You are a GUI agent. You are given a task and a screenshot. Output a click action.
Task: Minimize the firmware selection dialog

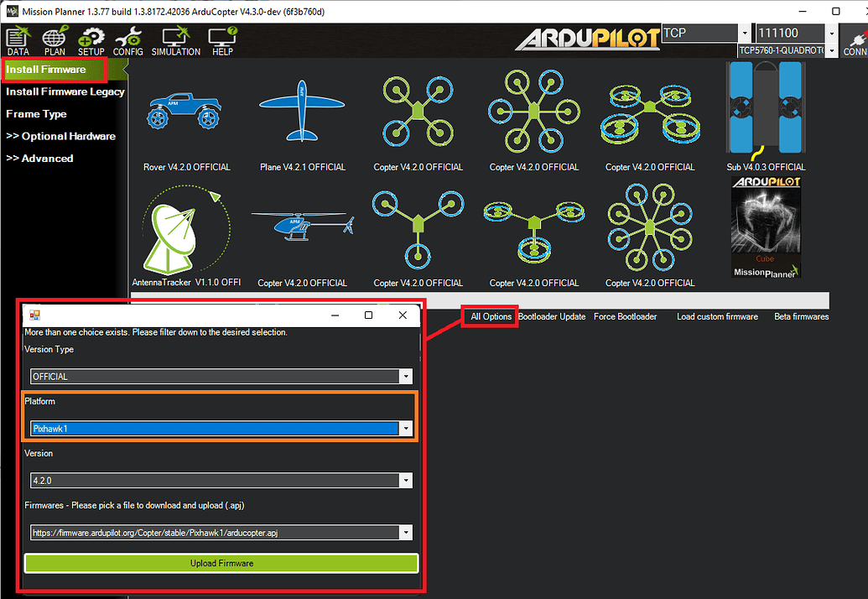[x=335, y=315]
